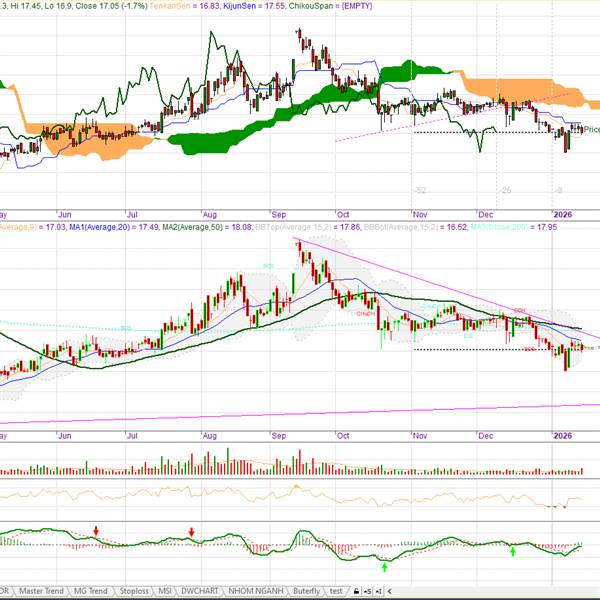Switch to the Master Trend sheet tab
600x600 pixels.
[x=41, y=591]
